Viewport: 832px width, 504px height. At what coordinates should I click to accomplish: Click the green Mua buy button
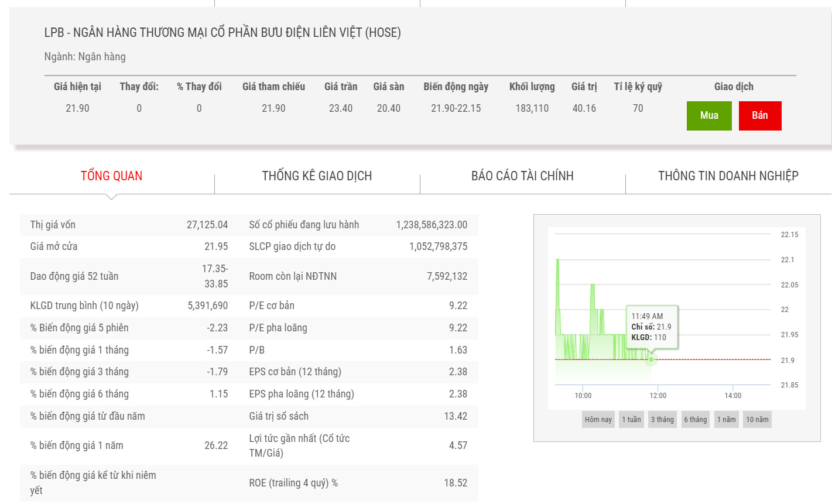coord(708,115)
